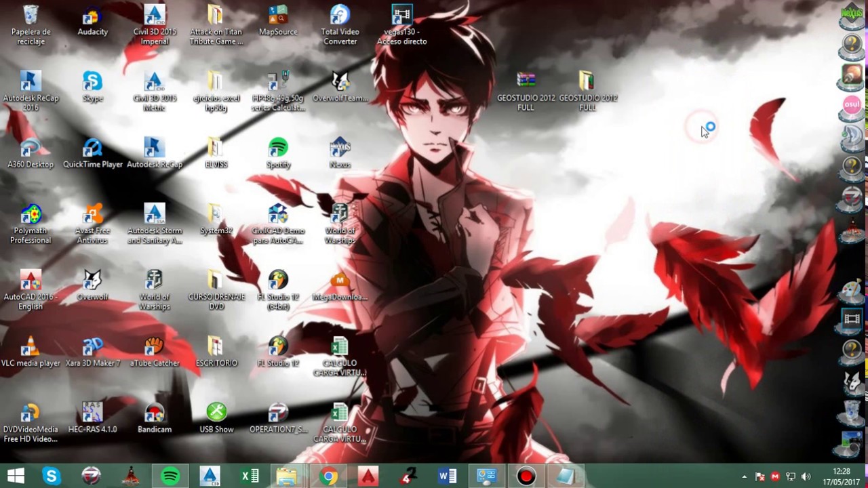Select the CivilCAD Demo para AutoCAD shortcut

click(x=278, y=224)
